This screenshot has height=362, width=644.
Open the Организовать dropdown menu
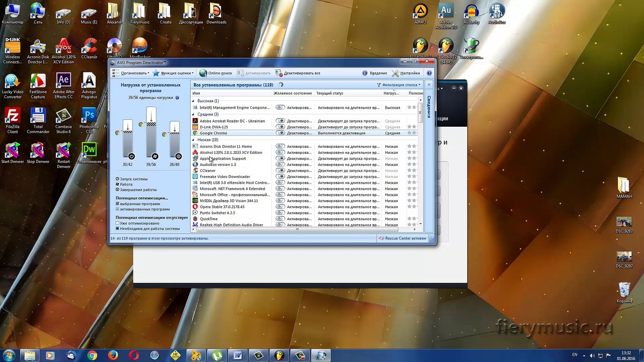point(131,73)
